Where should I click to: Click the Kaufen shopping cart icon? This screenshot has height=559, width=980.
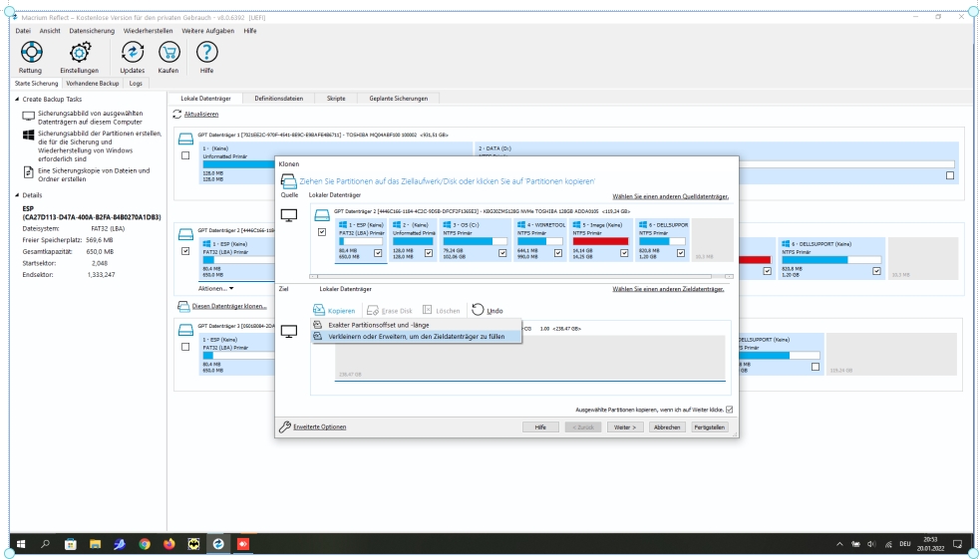[x=168, y=52]
